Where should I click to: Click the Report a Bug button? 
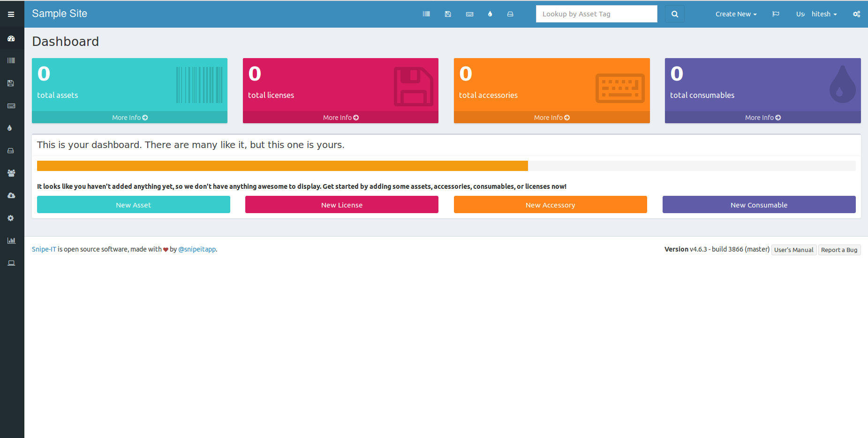click(839, 250)
